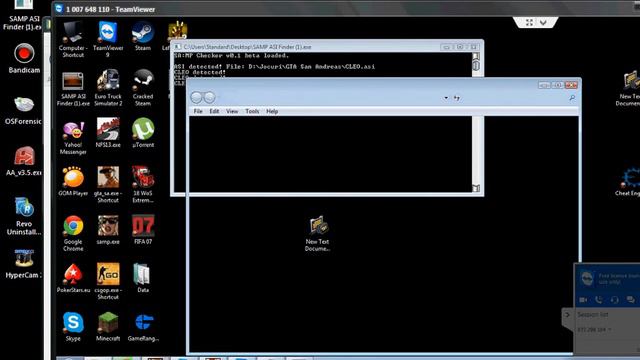Go back in the Explorer window
This screenshot has height=360, width=640.
click(x=196, y=97)
